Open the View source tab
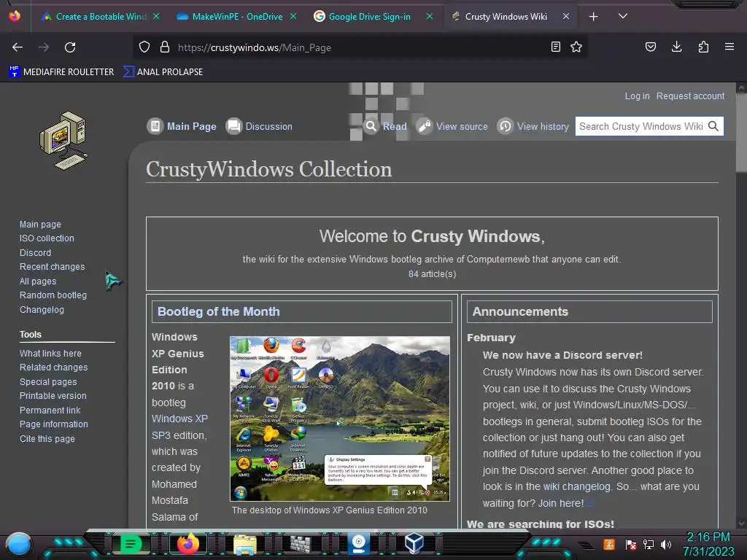 click(452, 126)
